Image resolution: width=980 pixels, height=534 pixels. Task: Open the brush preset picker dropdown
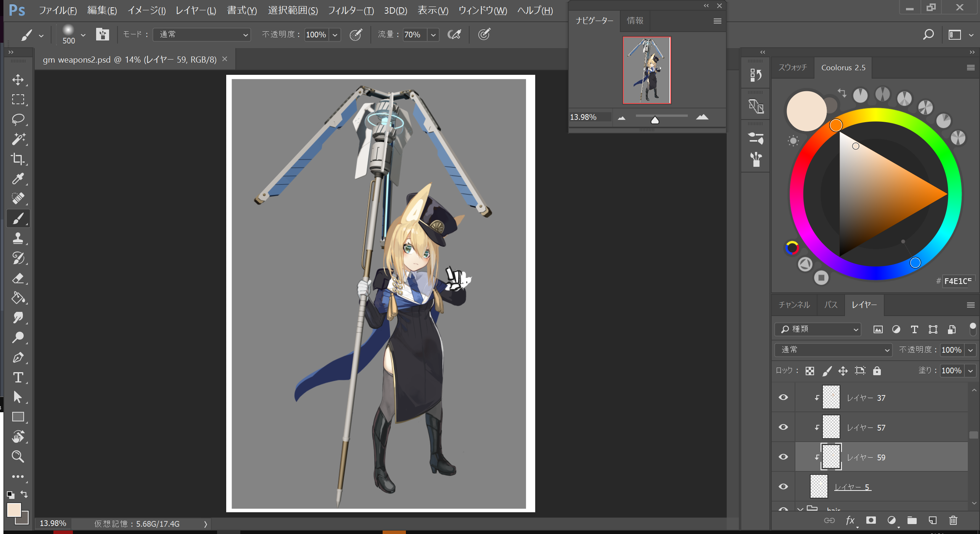point(83,35)
